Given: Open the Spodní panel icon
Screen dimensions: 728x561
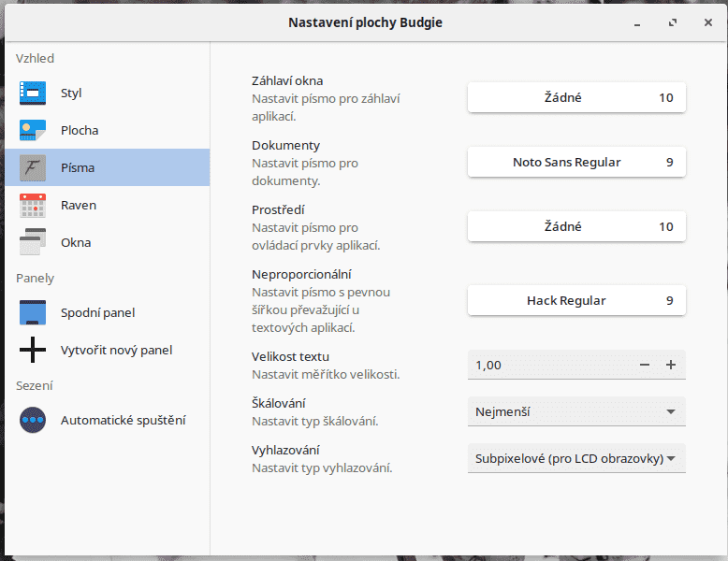Looking at the screenshot, I should pyautogui.click(x=33, y=312).
